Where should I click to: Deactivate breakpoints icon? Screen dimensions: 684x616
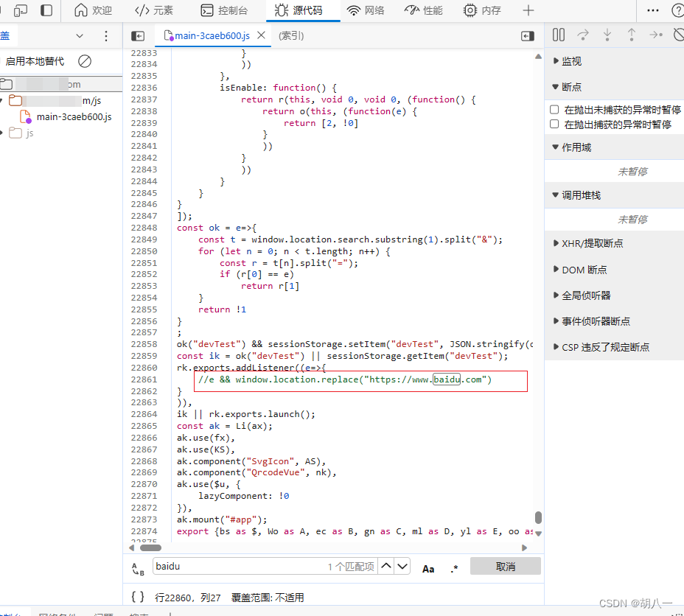pyautogui.click(x=679, y=35)
